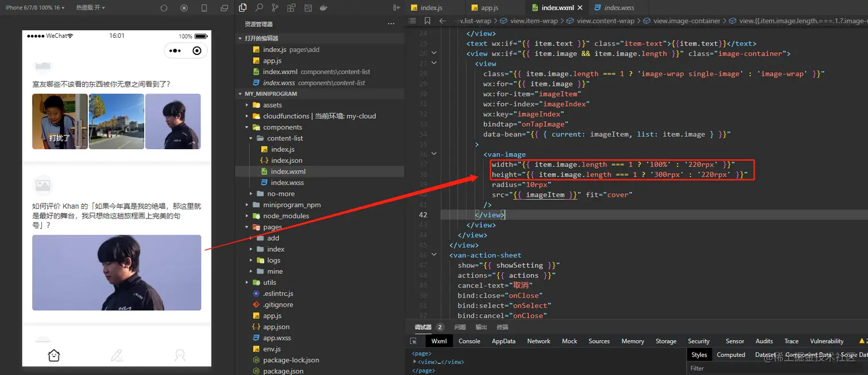Collapse code fold arrow at line 36
Image resolution: width=868 pixels, height=375 pixels.
pos(433,154)
